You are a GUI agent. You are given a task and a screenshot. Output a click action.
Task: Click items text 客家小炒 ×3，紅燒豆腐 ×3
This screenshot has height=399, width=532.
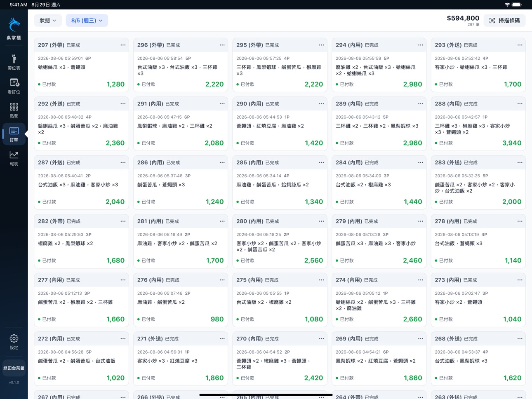pyautogui.click(x=167, y=361)
